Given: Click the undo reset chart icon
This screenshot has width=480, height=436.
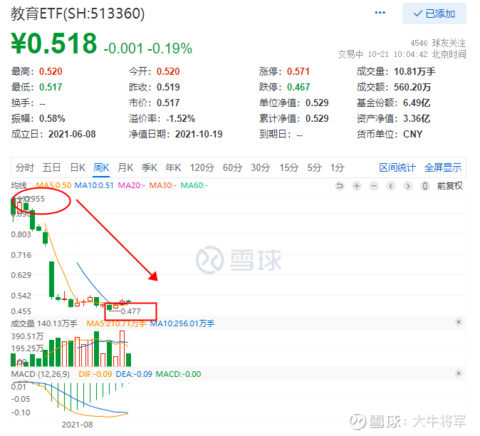Looking at the screenshot, I should pos(339,186).
